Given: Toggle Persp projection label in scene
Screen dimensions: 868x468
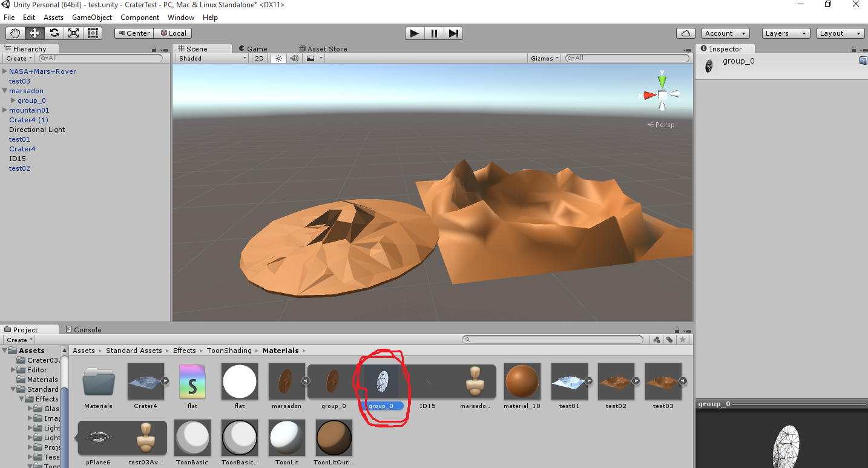Looking at the screenshot, I should pos(661,125).
